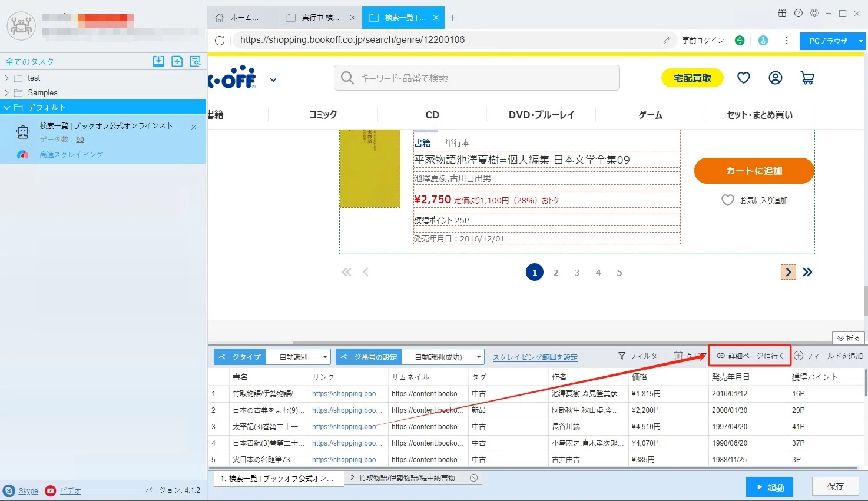The image size is (868, 501).
Task: Click the magnifier icon in search box
Action: [x=347, y=78]
